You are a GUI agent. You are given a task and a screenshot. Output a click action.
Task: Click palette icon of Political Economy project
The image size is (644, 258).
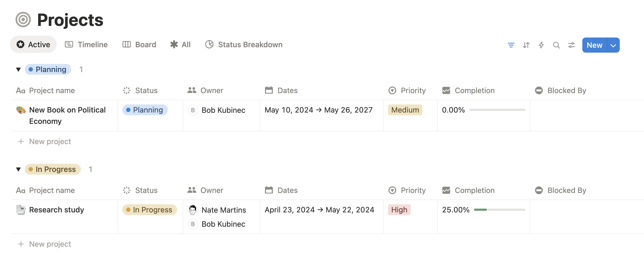(21, 110)
